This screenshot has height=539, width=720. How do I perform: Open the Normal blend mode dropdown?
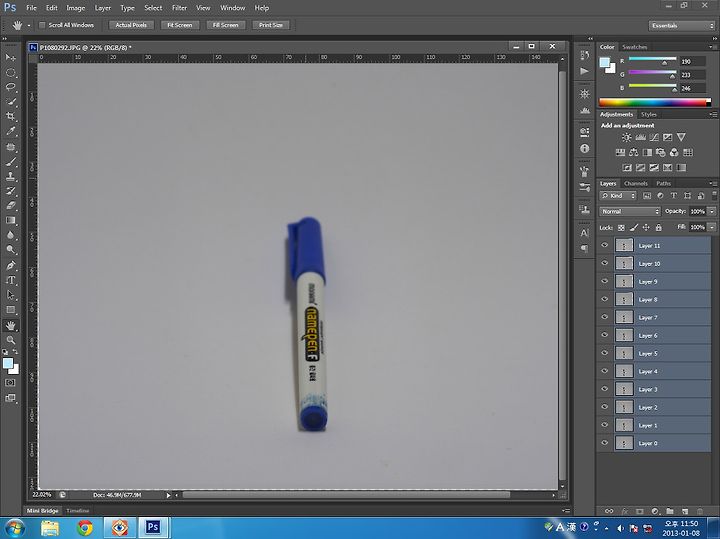[630, 212]
